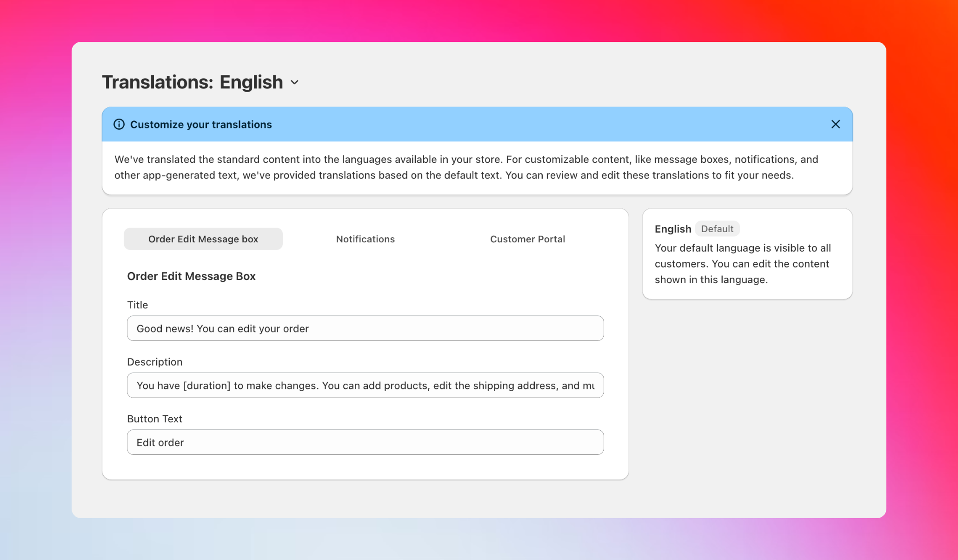
Task: Open the language selector next to Translations: English
Action: [295, 82]
